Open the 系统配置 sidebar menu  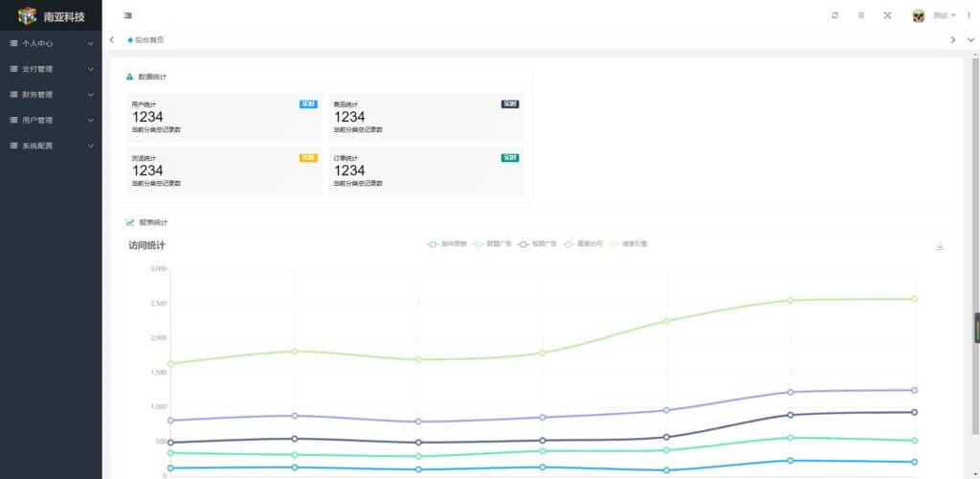pyautogui.click(x=51, y=146)
